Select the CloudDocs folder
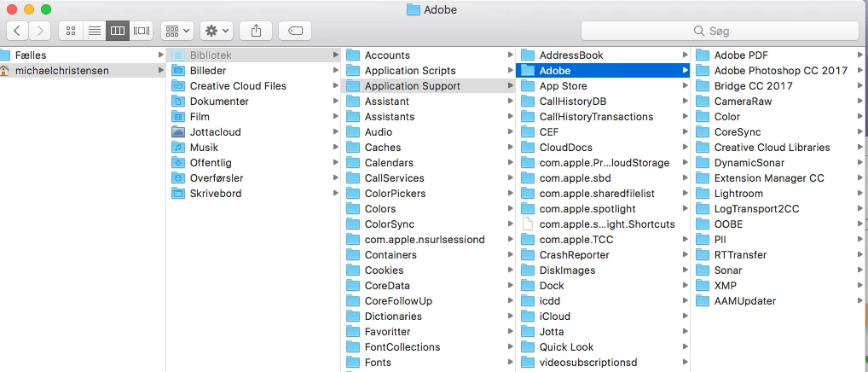This screenshot has height=372, width=868. point(603,148)
